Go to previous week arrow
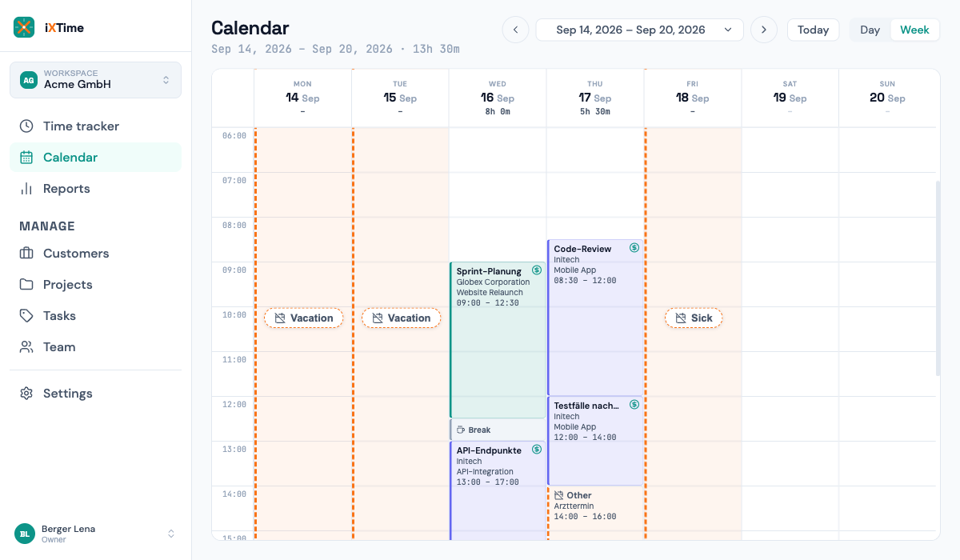Viewport: 960px width, 560px height. [x=515, y=30]
